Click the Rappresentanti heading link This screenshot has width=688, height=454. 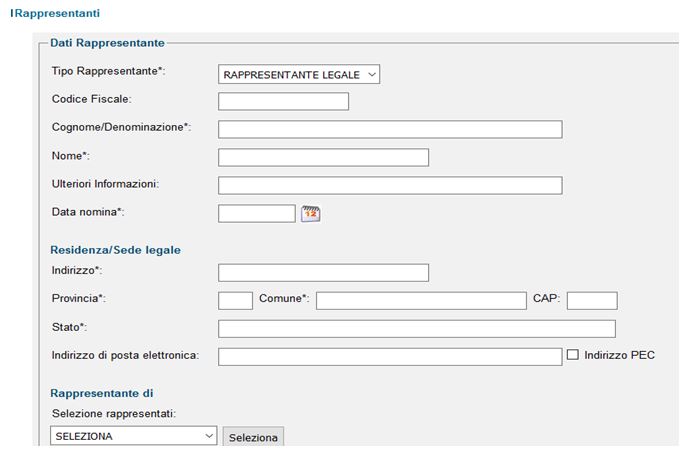point(55,13)
